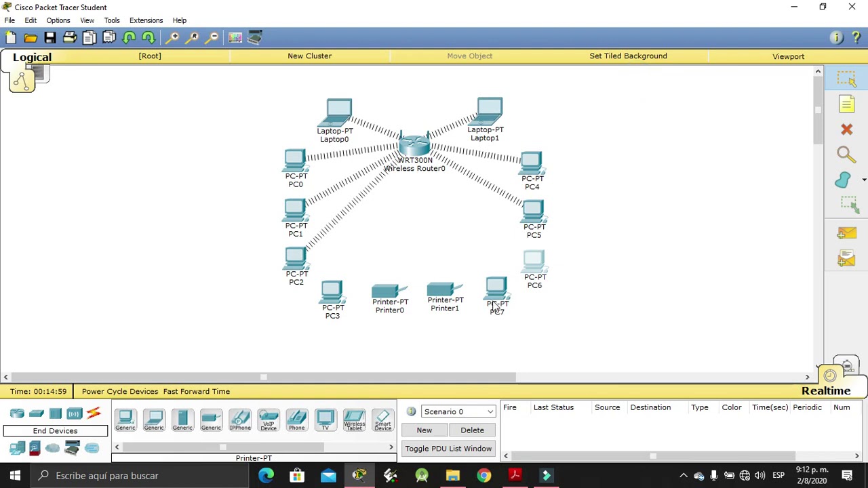Click Fast Forward Time

click(x=196, y=391)
